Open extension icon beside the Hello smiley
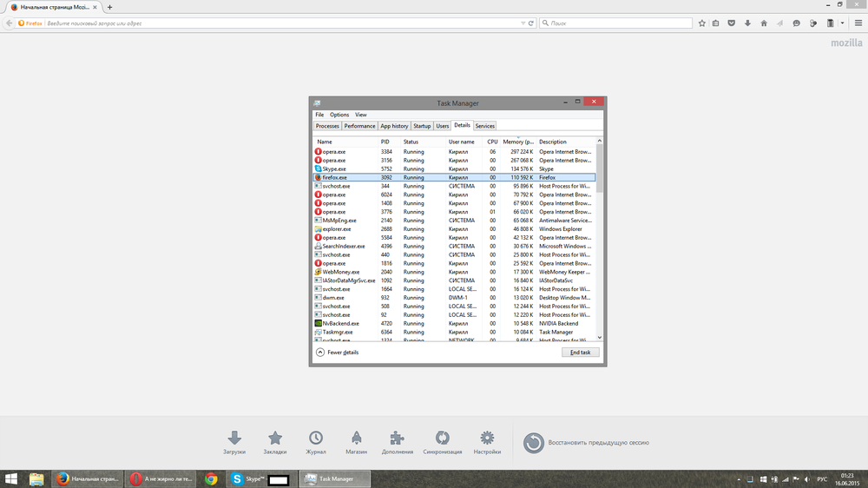 (813, 23)
